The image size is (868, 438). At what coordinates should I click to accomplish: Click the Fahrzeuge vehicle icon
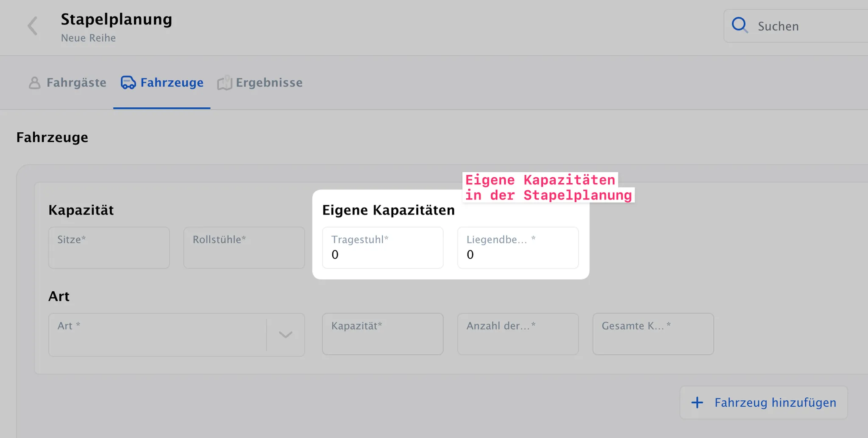click(128, 83)
